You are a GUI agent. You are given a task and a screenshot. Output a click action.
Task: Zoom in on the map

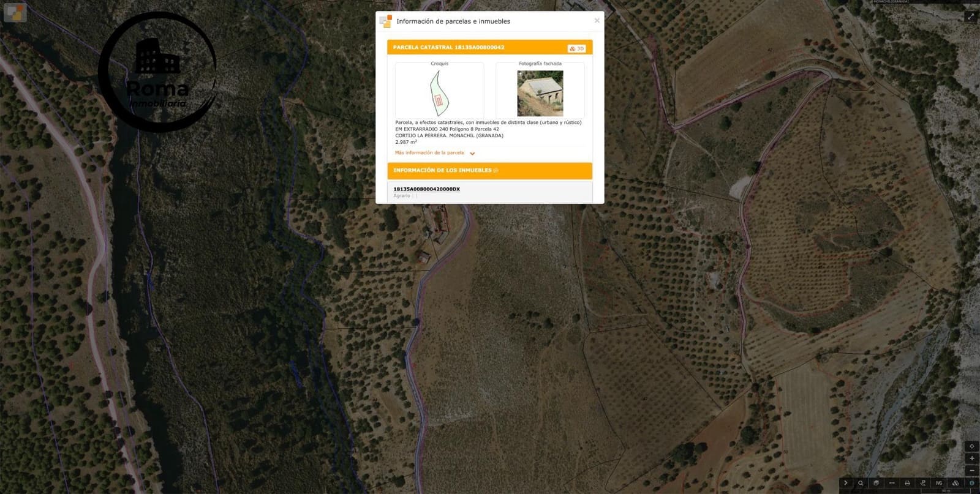(x=971, y=458)
